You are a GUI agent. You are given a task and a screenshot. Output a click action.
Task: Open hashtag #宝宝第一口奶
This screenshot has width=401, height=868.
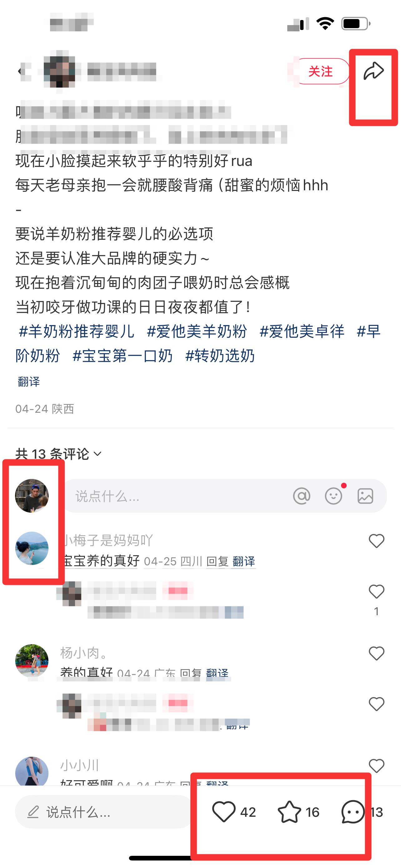pos(122,356)
